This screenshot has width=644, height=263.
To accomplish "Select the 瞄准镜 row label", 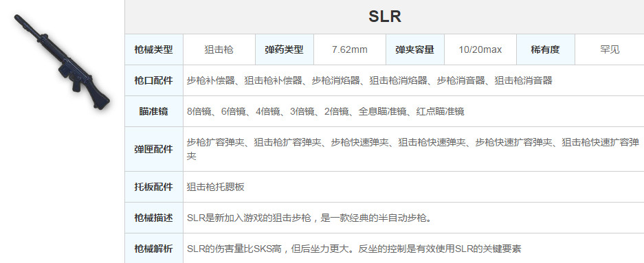I will click(x=154, y=111).
